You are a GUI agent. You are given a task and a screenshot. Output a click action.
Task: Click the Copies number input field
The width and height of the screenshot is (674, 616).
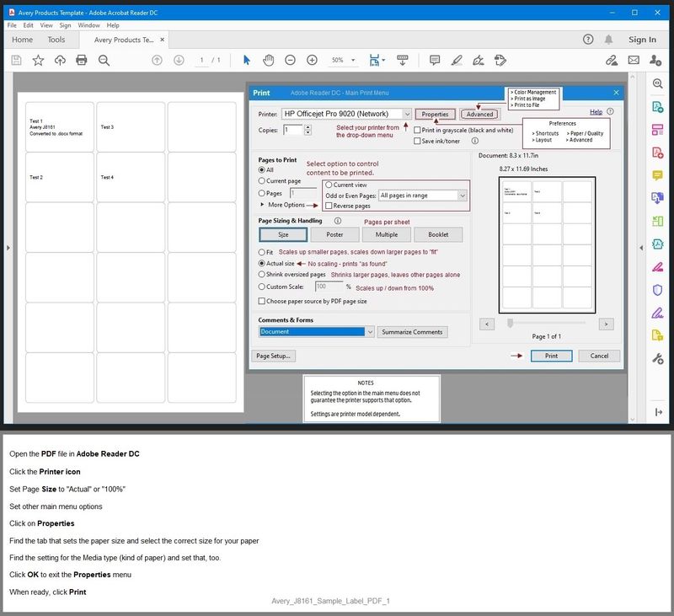point(292,131)
